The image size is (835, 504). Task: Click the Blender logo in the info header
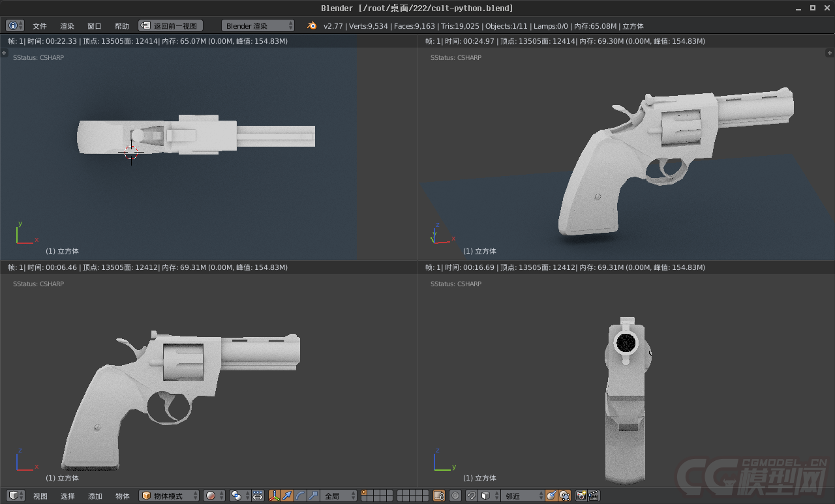click(311, 26)
